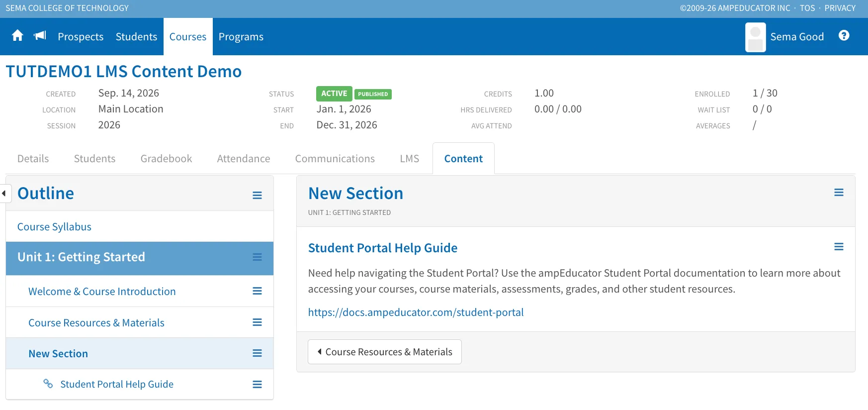Image resolution: width=868 pixels, height=410 pixels.
Task: Select the Content tab
Action: pyautogui.click(x=463, y=159)
